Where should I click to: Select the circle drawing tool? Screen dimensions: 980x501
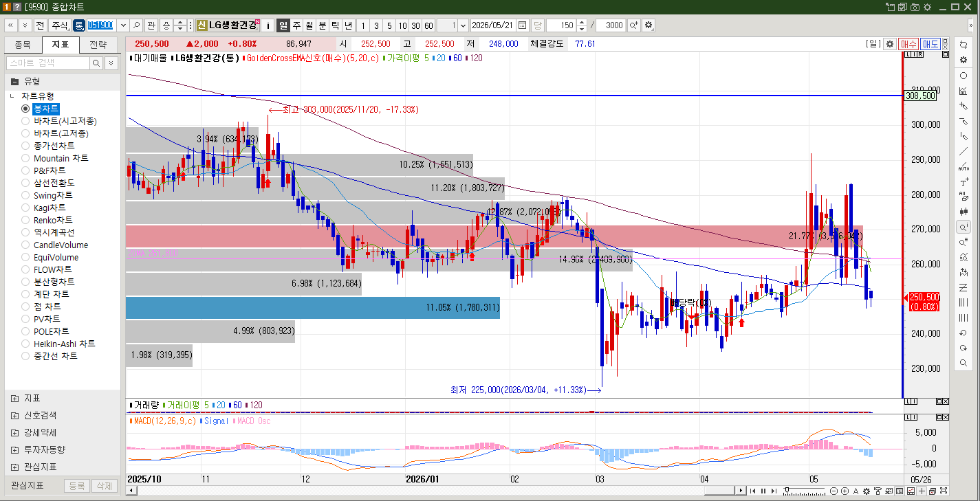(x=963, y=76)
